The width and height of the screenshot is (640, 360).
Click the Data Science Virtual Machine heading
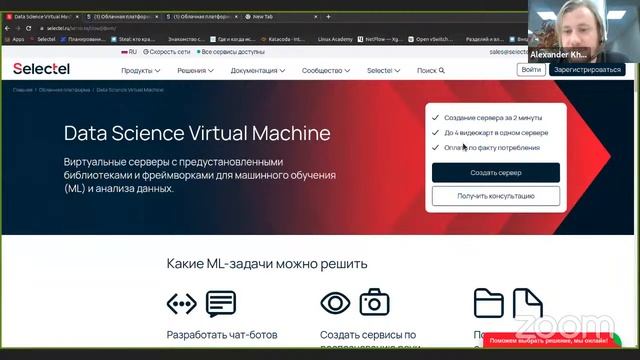(197, 133)
